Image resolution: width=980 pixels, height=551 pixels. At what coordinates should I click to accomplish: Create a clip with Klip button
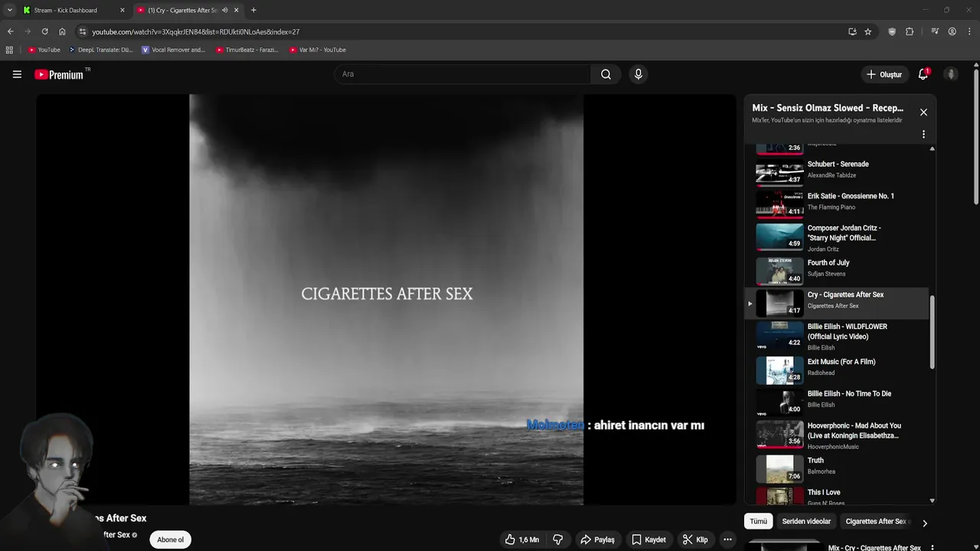tap(695, 540)
